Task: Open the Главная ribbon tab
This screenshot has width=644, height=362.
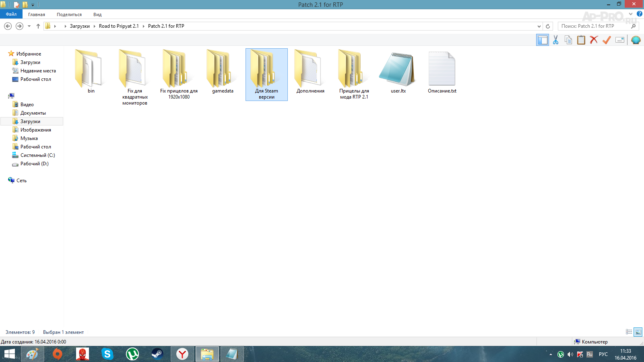Action: [x=37, y=14]
